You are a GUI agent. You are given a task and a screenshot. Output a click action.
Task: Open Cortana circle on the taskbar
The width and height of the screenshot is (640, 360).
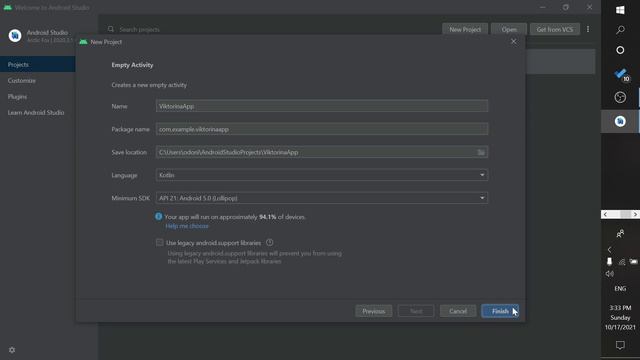pos(620,50)
